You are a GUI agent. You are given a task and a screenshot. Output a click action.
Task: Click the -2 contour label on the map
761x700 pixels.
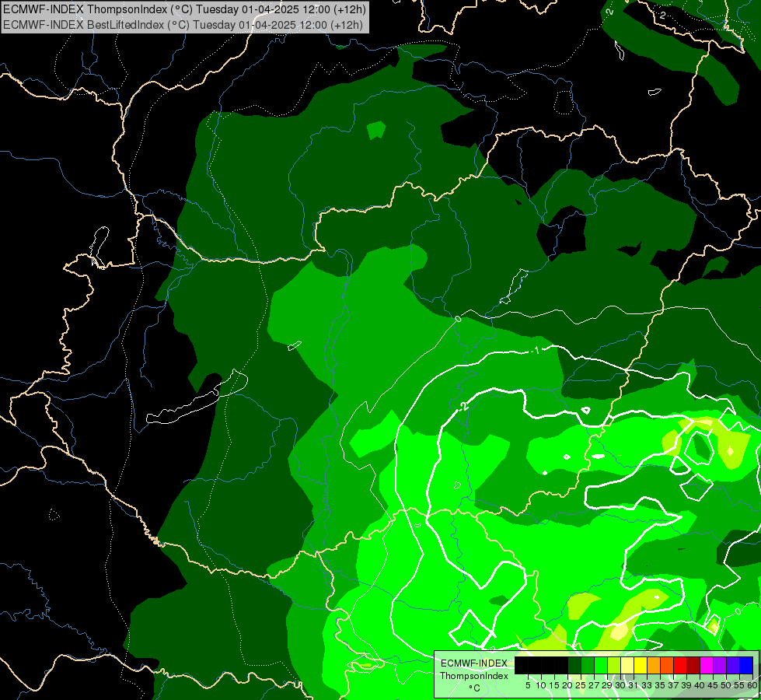463,406
